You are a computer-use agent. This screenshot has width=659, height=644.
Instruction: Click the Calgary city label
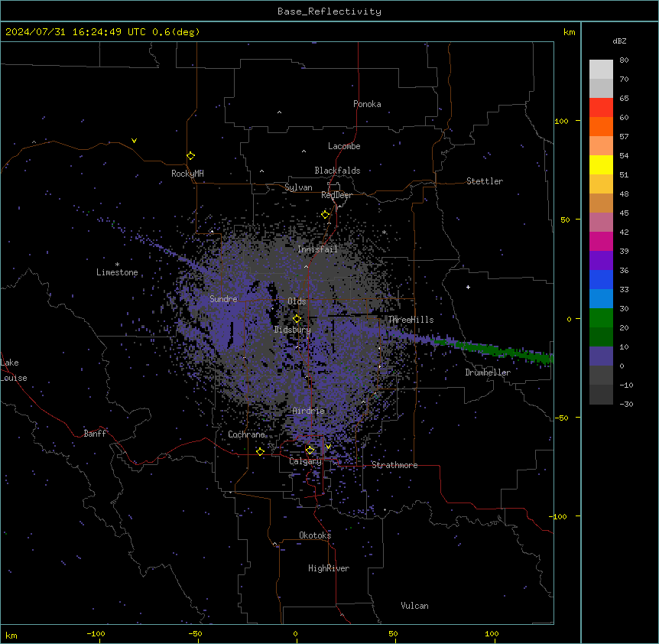coord(305,461)
